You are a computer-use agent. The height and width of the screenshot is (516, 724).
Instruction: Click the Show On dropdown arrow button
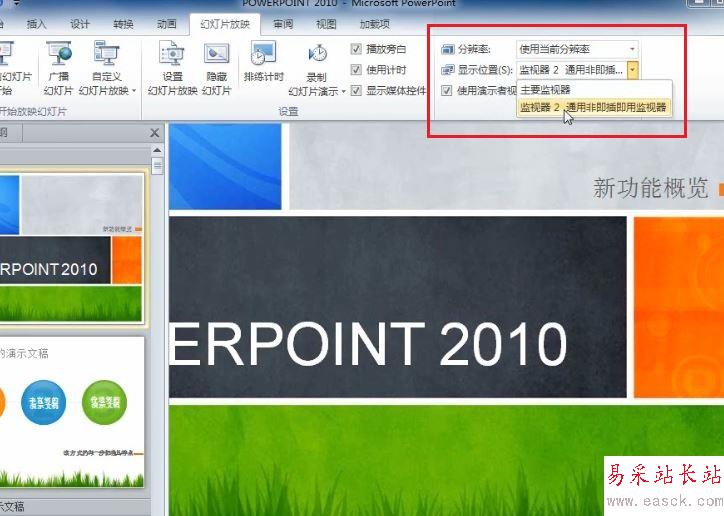tap(633, 70)
